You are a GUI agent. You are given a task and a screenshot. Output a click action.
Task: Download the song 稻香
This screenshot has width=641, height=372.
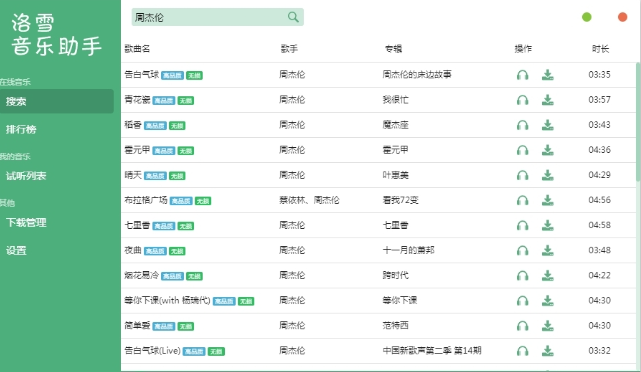[x=548, y=125]
